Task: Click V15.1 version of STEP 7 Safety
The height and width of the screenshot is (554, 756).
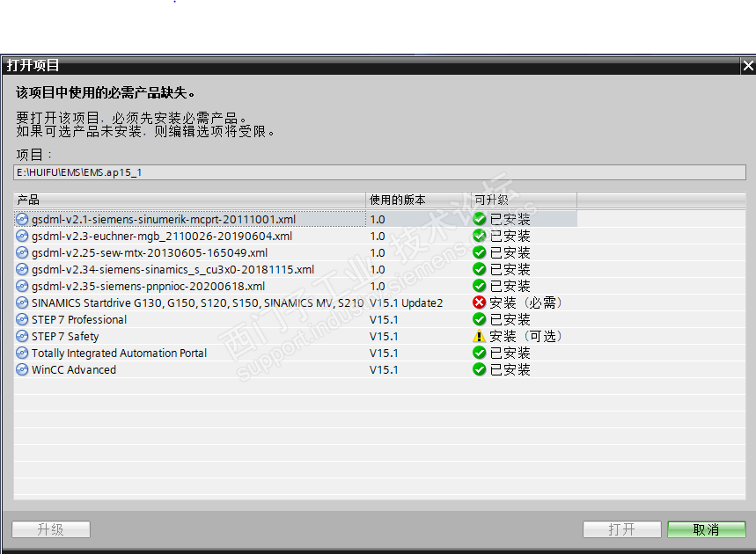Action: click(384, 336)
